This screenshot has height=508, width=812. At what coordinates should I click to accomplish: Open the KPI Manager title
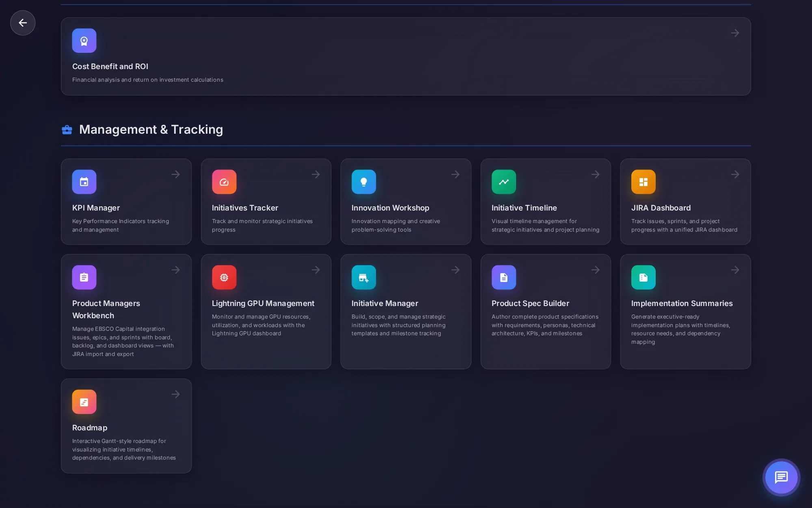coord(96,208)
